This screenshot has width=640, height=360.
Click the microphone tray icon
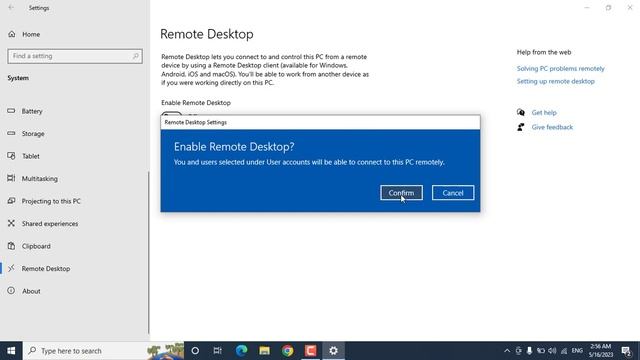pos(529,351)
